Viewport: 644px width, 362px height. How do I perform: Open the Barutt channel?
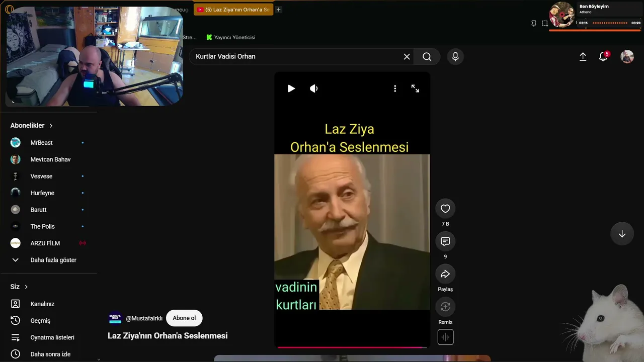click(48, 210)
